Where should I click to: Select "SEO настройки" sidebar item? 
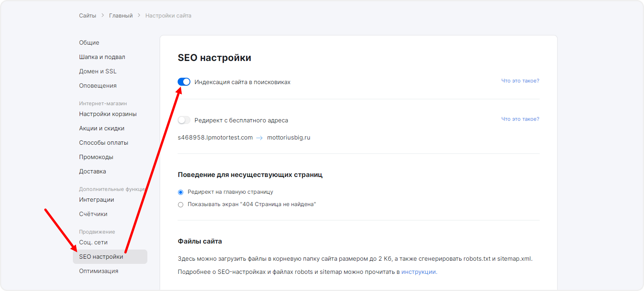point(101,257)
